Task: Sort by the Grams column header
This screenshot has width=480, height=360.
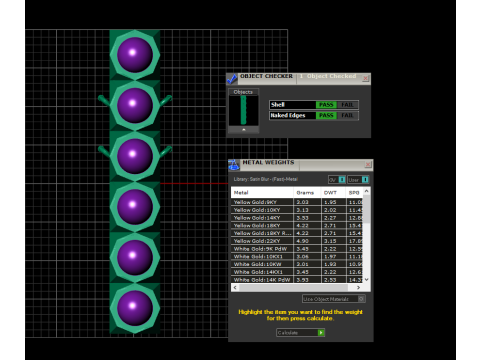Action: pos(307,193)
